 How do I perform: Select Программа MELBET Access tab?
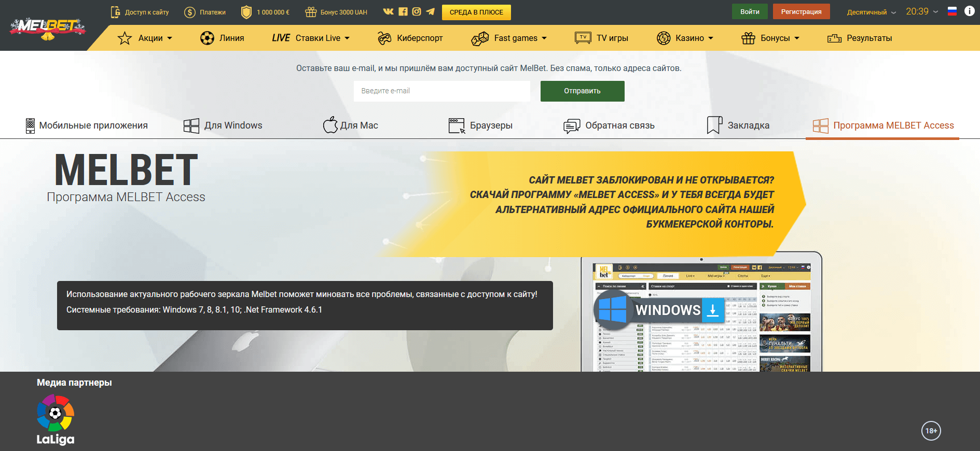[x=882, y=125]
